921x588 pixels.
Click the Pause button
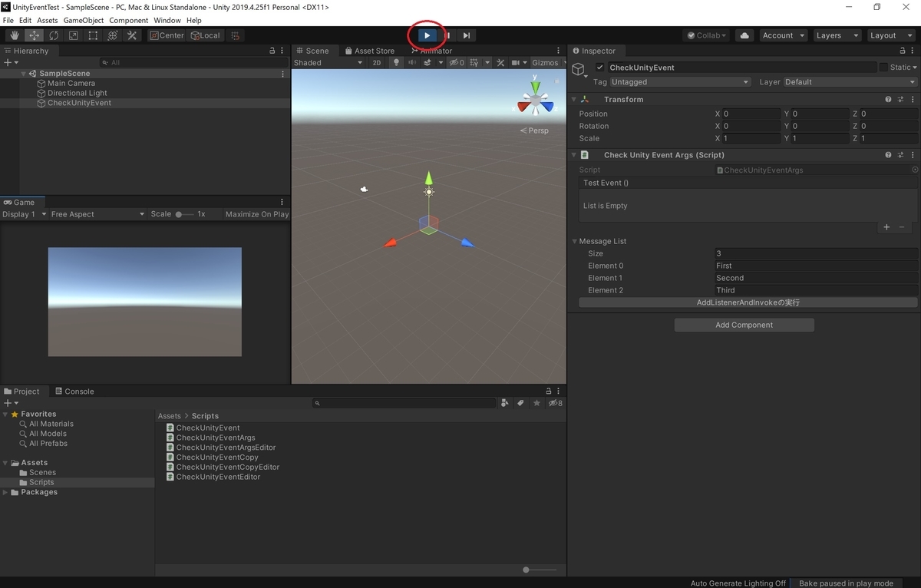pos(447,35)
